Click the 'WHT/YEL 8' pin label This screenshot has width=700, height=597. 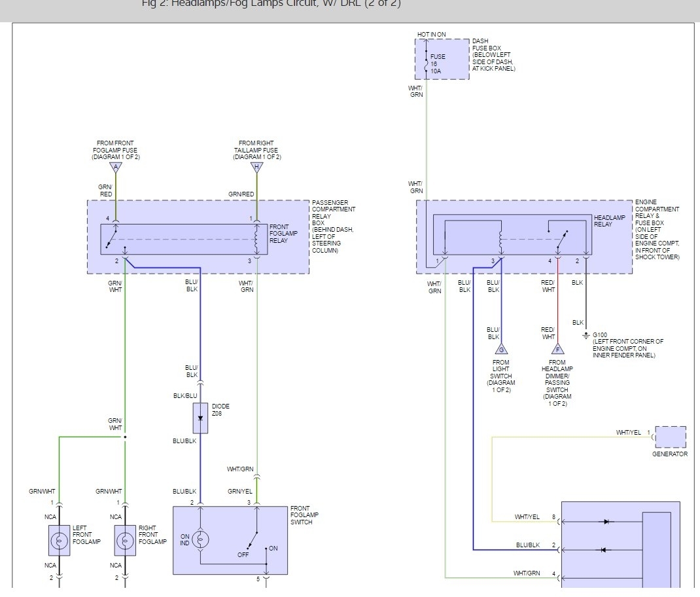[x=535, y=517]
